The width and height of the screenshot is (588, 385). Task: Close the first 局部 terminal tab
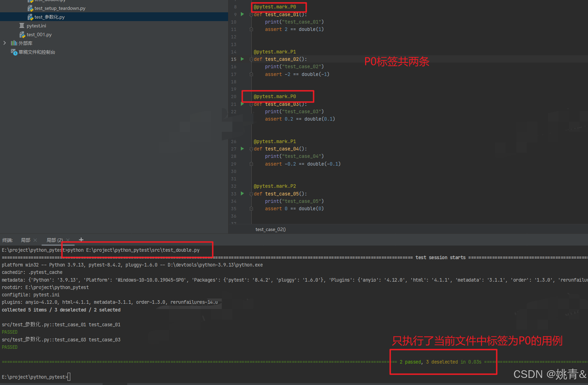(x=35, y=240)
